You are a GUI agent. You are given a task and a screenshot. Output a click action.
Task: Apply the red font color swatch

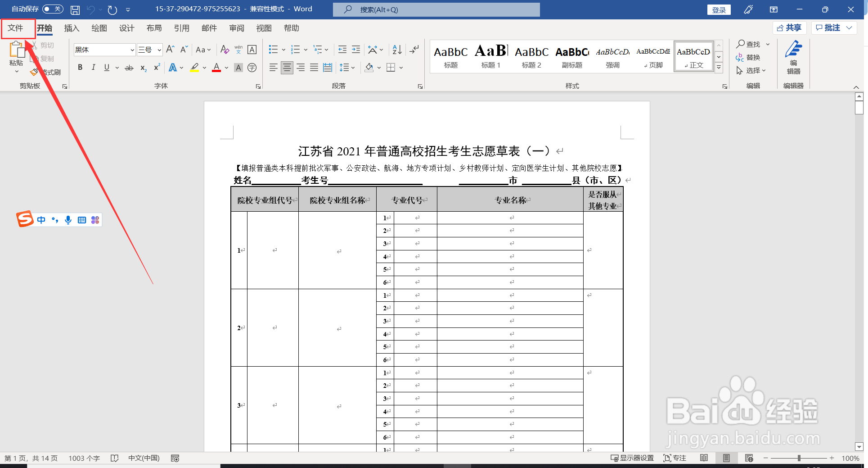click(216, 68)
